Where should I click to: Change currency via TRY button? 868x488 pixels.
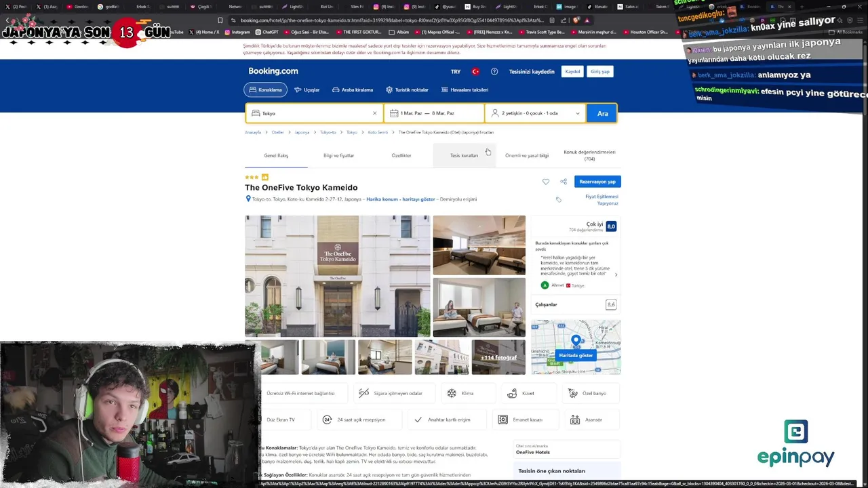pyautogui.click(x=456, y=72)
